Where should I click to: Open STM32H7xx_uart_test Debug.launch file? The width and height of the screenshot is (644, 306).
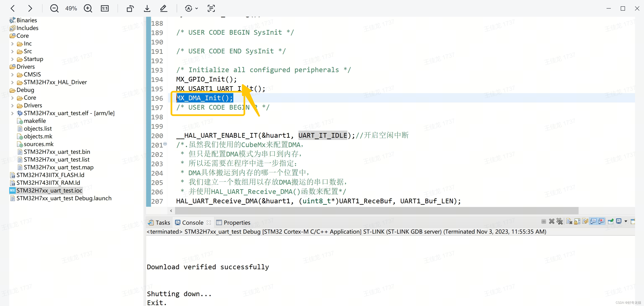(x=61, y=198)
